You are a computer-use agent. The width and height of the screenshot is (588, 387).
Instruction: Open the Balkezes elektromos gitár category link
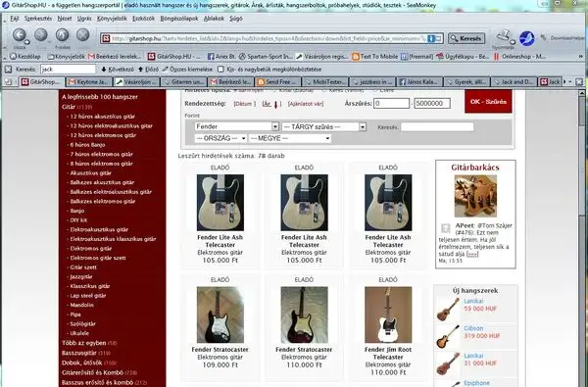coord(102,202)
